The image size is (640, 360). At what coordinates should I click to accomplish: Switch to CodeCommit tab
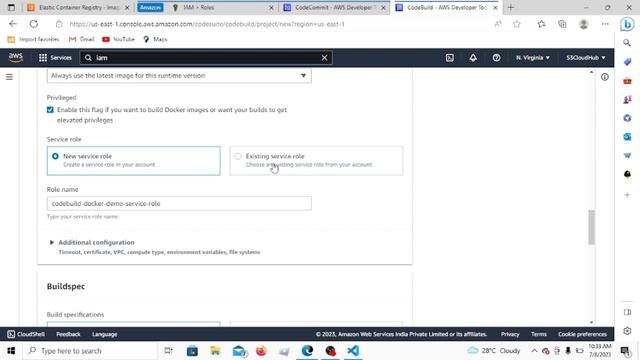(x=335, y=7)
